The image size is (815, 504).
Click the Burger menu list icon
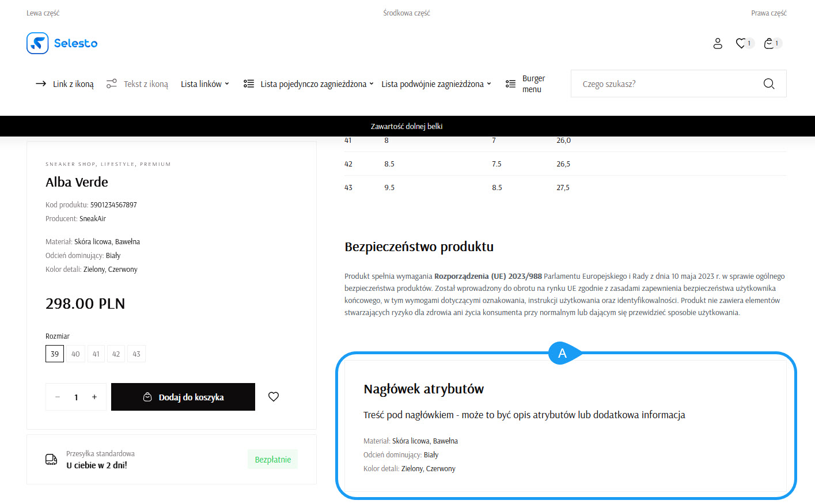pyautogui.click(x=510, y=84)
